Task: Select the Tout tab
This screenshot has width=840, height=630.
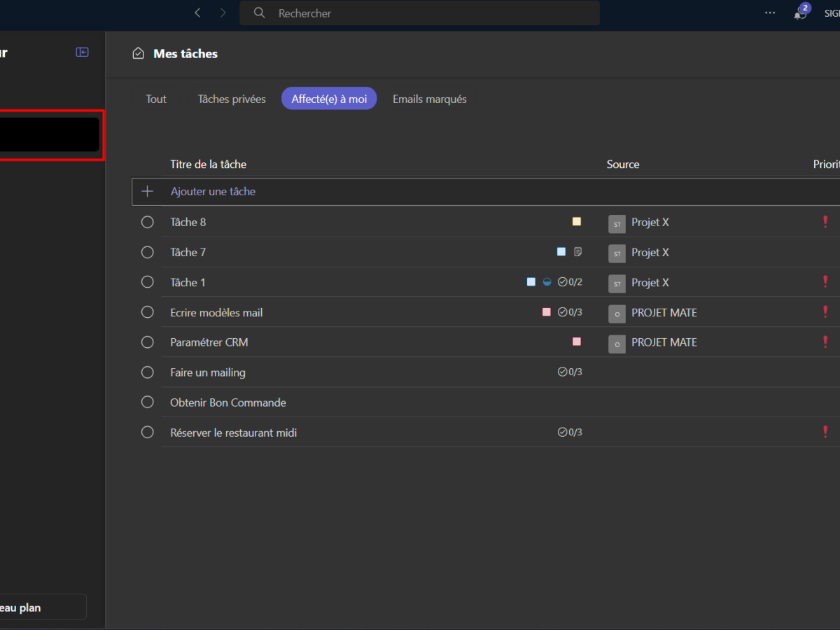Action: pyautogui.click(x=156, y=99)
